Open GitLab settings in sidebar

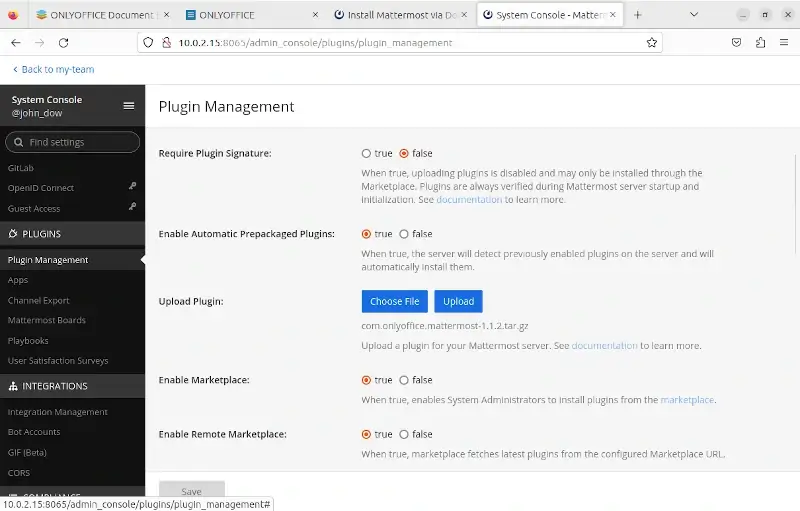[20, 168]
